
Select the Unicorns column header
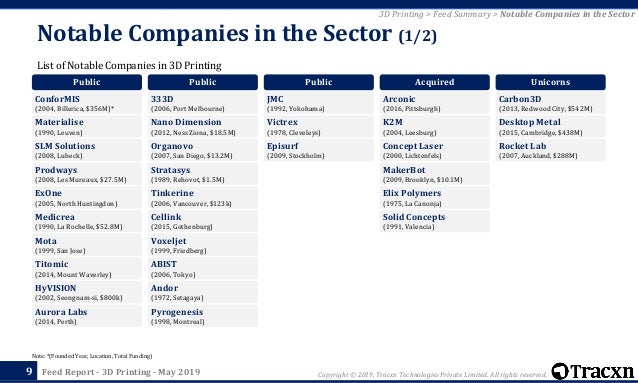[x=551, y=82]
